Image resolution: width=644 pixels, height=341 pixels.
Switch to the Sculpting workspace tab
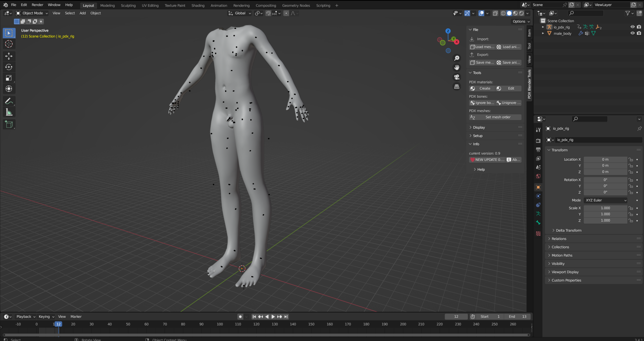128,5
